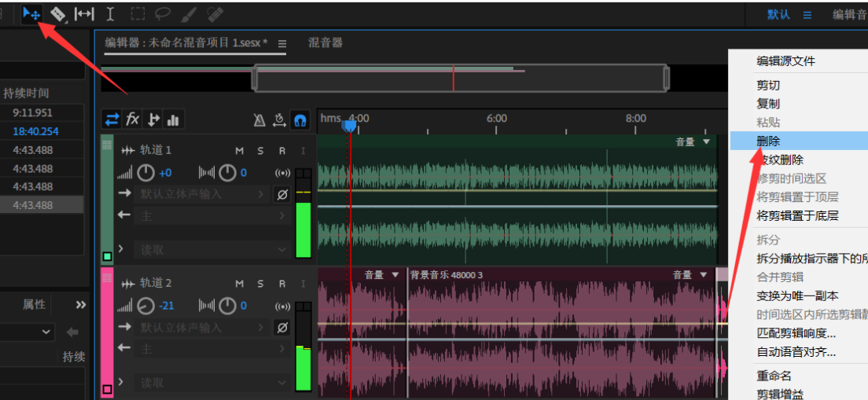The image size is (868, 400).
Task: Open the 读取 automation dropdown on 轨道 1
Action: point(213,250)
